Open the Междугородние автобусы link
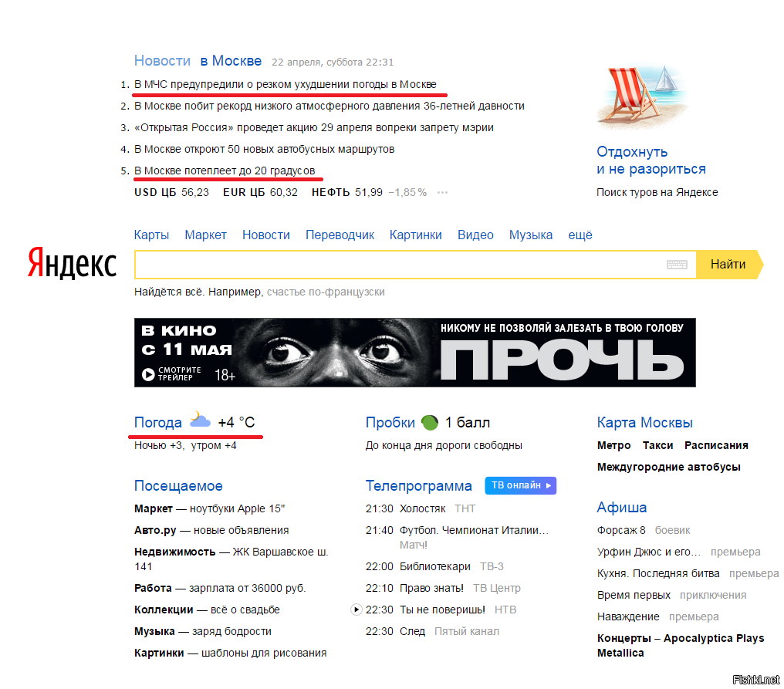784x689 pixels. [x=668, y=467]
